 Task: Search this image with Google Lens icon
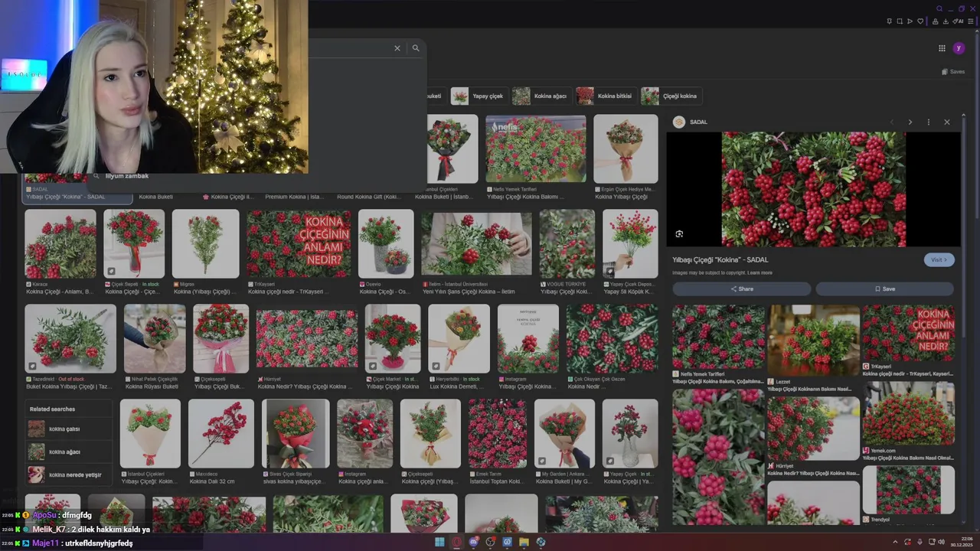click(679, 234)
